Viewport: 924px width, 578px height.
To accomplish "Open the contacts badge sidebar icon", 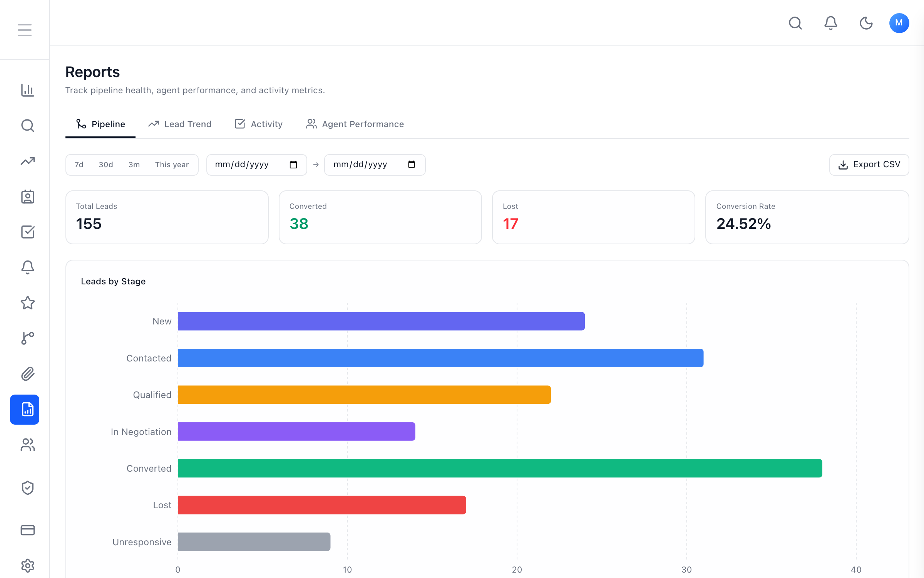I will tap(28, 197).
